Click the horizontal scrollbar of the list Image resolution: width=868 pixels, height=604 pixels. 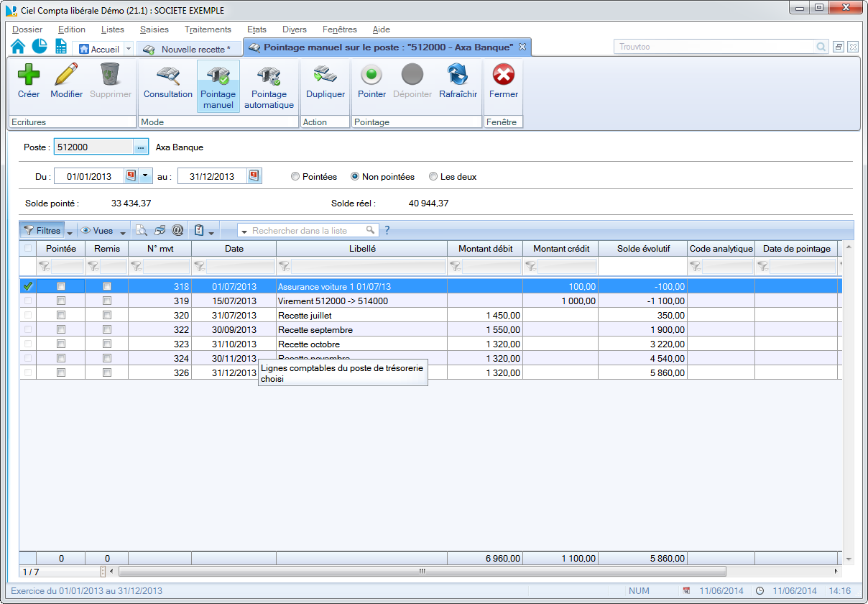[422, 572]
